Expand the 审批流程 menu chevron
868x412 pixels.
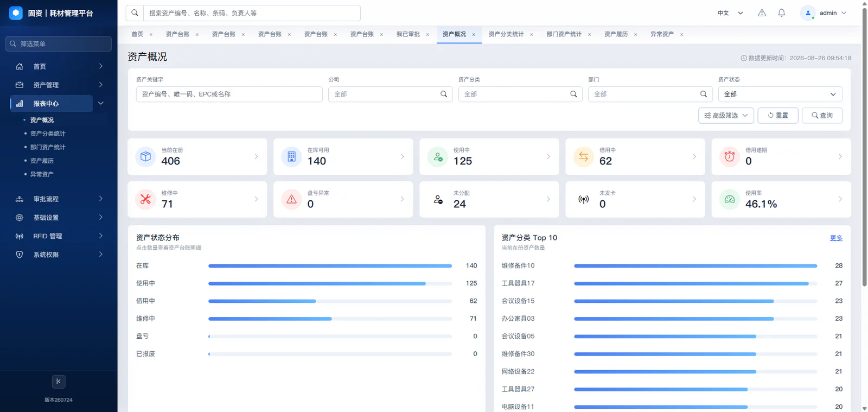pyautogui.click(x=101, y=199)
